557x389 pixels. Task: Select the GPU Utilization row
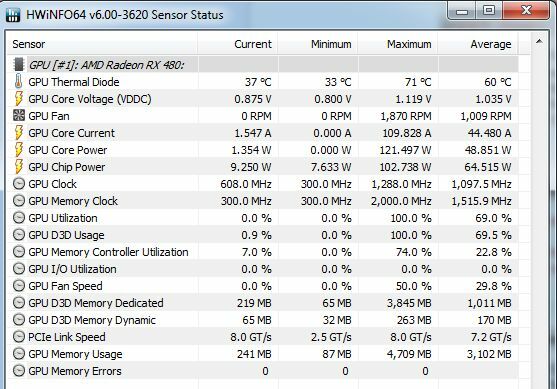[263, 218]
